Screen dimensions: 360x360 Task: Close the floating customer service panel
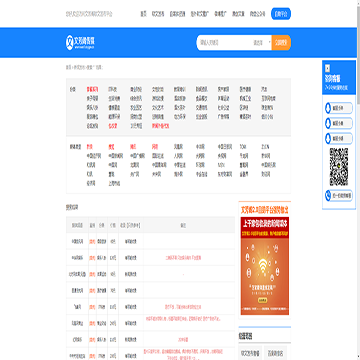(x=327, y=68)
